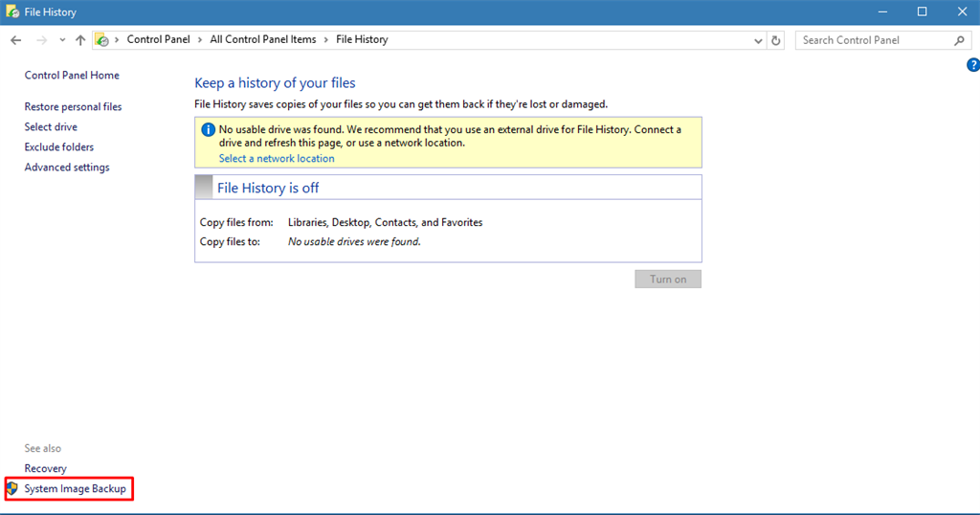Click the search magnifier icon
Image resolution: width=980 pixels, height=515 pixels.
click(x=959, y=40)
